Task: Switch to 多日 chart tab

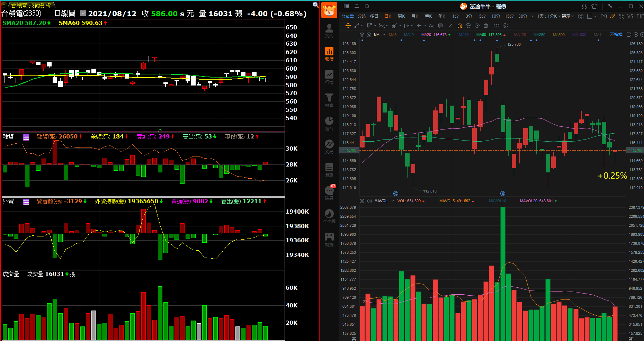Action: pos(374,16)
